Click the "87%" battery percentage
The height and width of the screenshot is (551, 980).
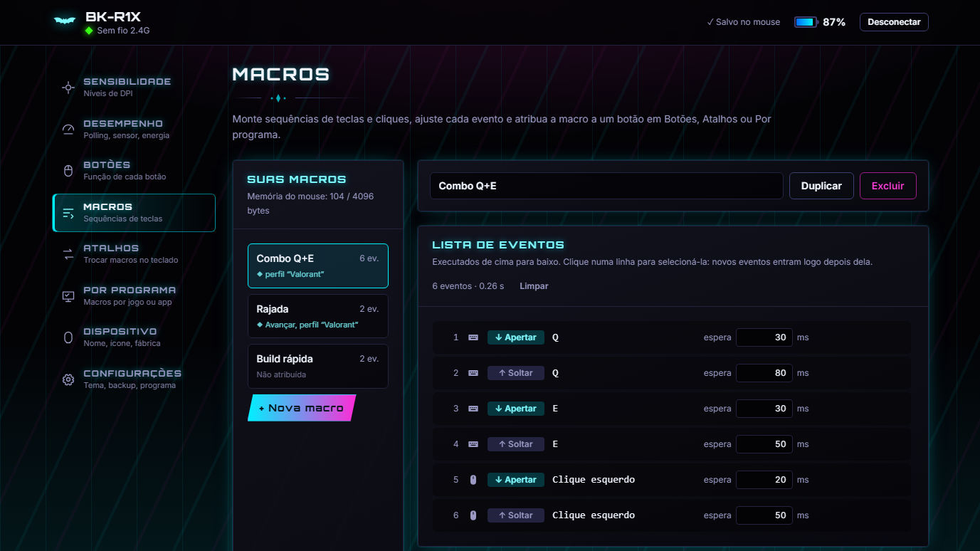[x=834, y=22]
